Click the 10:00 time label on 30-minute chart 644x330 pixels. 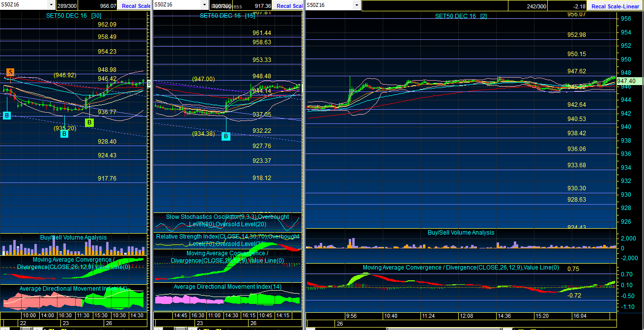click(x=30, y=315)
